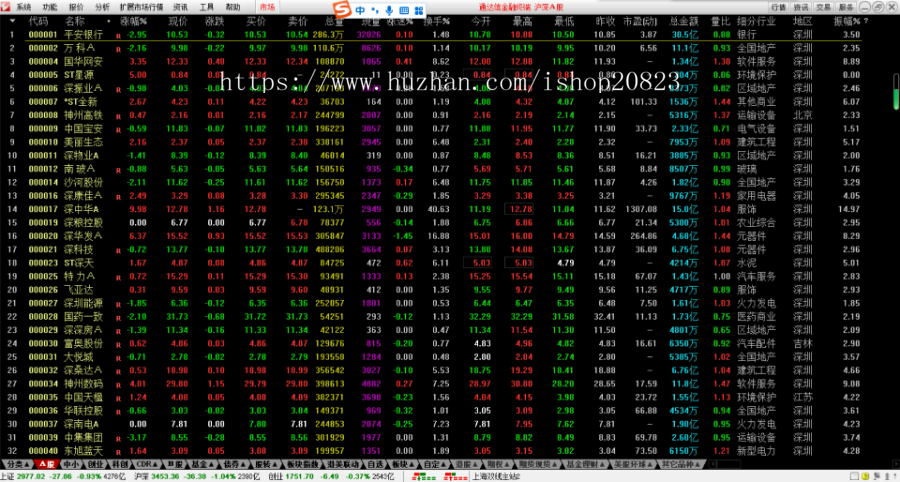This screenshot has width=900, height=482.
Task: Click the Sogou input method S logo
Action: tap(343, 10)
